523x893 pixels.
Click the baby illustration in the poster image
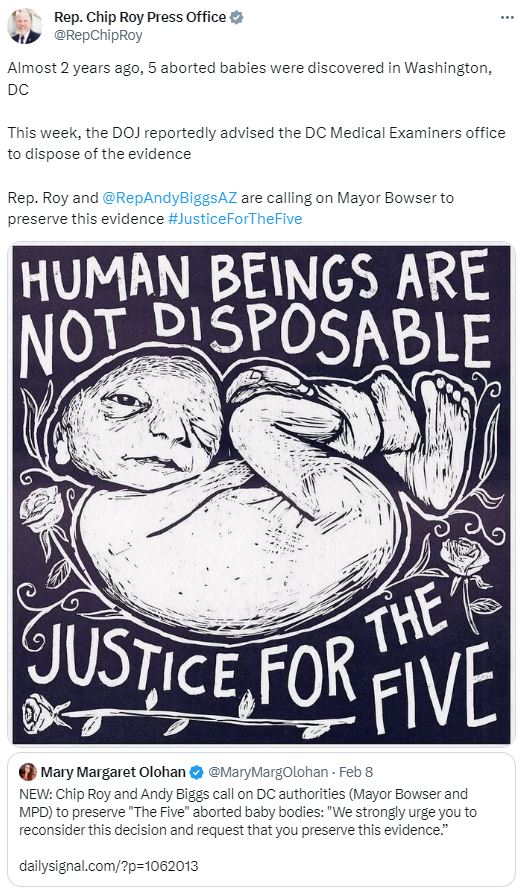[262, 490]
